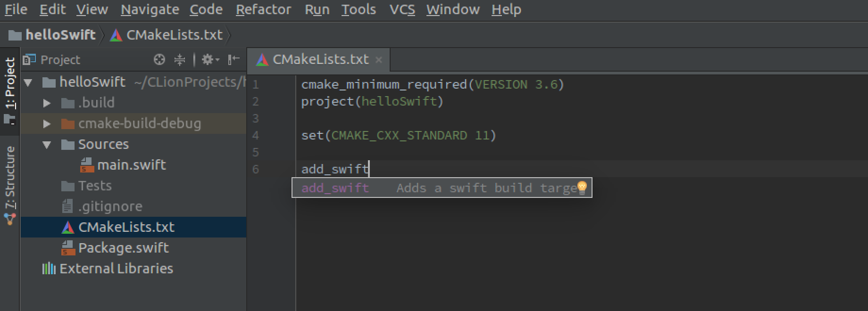This screenshot has height=311, width=868.
Task: Click the CMake icon beside CMakeLists.txt tree row
Action: [68, 228]
